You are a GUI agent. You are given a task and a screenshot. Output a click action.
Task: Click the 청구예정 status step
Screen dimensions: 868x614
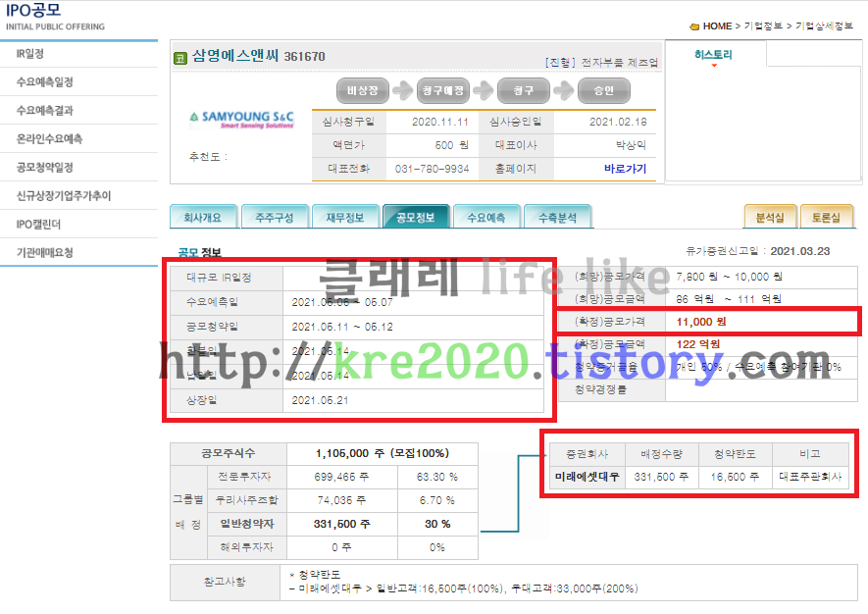(443, 90)
